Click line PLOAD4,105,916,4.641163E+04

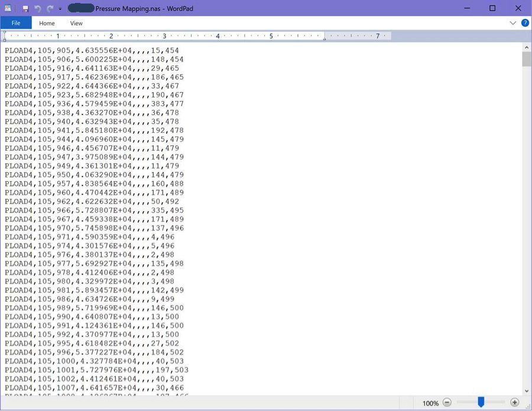92,68
